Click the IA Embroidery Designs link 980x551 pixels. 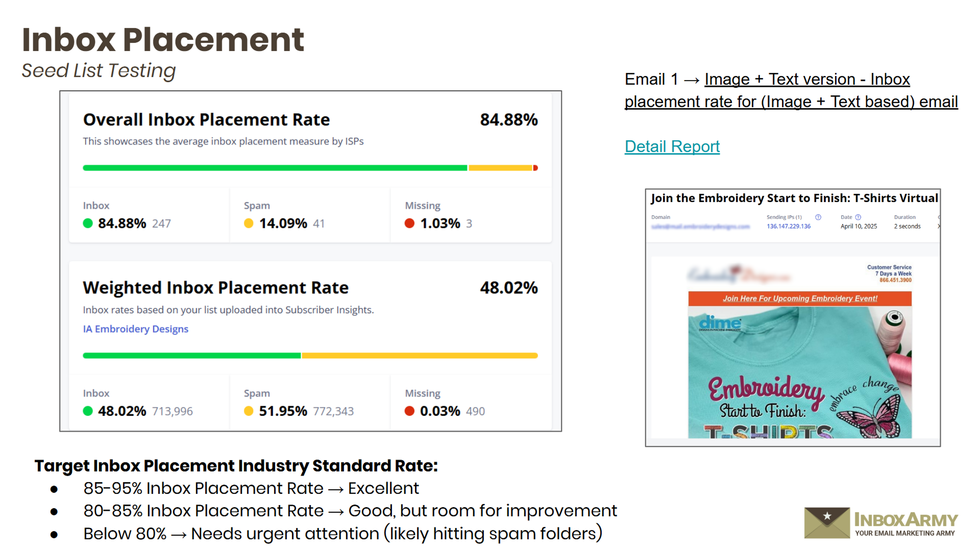[x=136, y=329]
